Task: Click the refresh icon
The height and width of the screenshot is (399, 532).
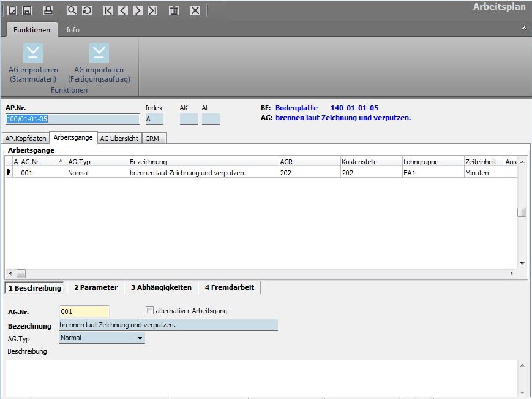Action: (x=86, y=10)
